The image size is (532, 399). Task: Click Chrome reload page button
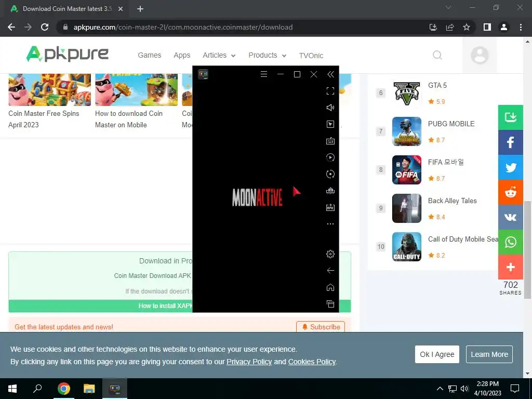45,27
